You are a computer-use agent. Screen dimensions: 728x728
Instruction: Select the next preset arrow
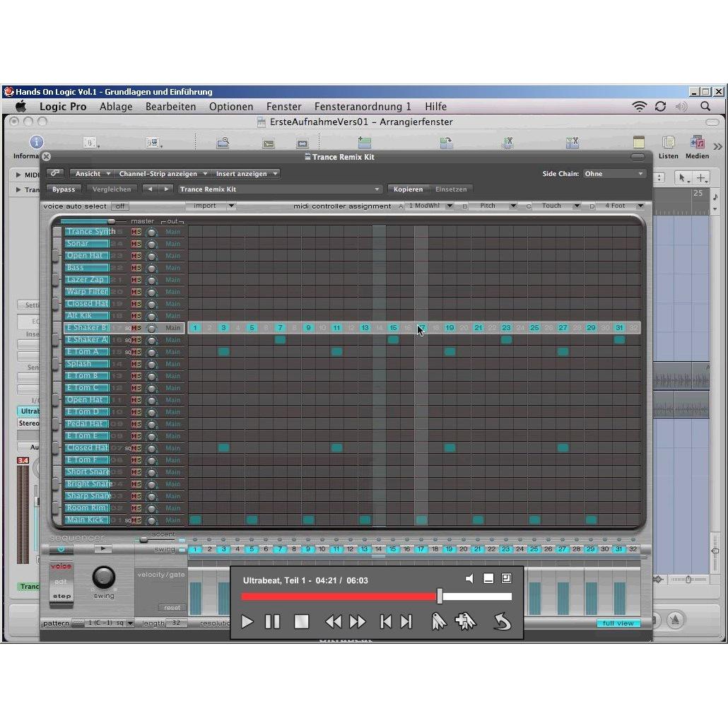[x=166, y=189]
